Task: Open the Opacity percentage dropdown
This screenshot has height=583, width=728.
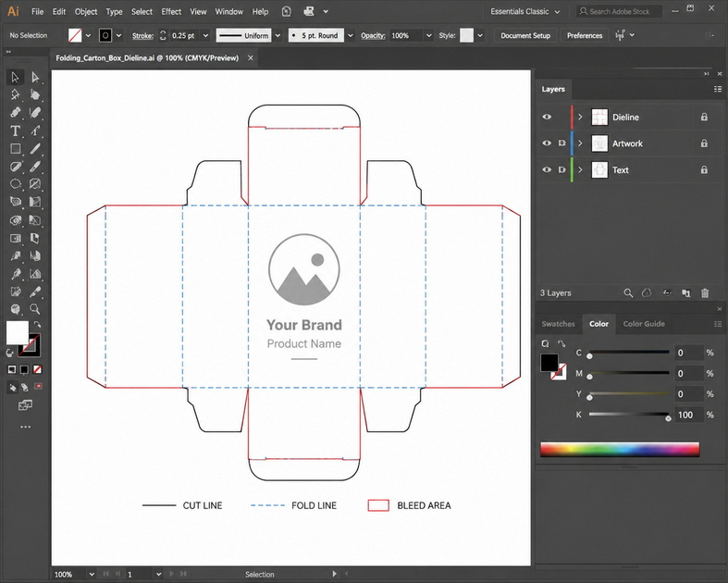Action: point(429,35)
